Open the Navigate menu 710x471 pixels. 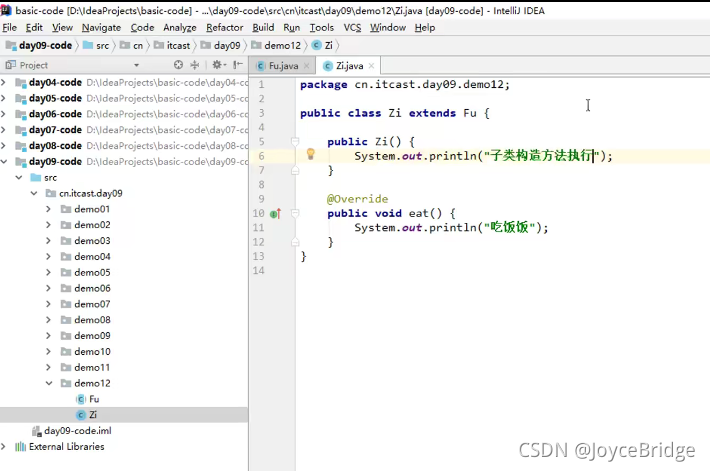pos(101,28)
